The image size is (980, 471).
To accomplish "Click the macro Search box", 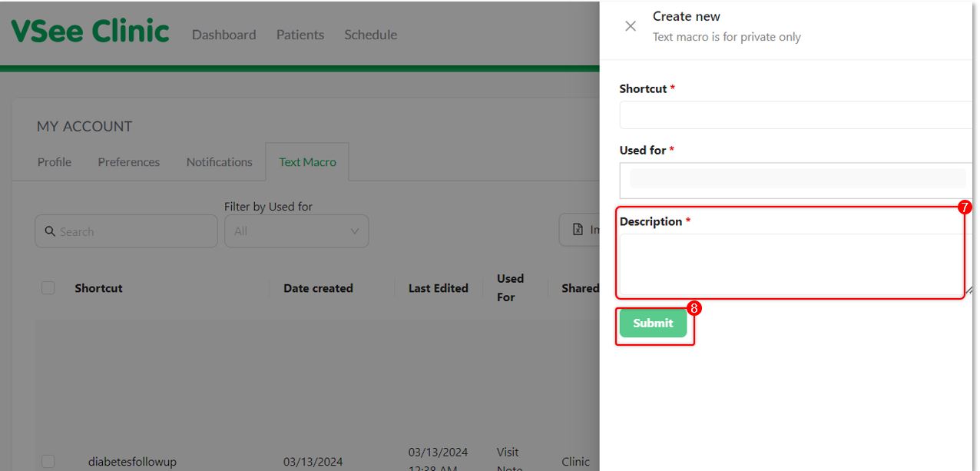I will click(126, 231).
